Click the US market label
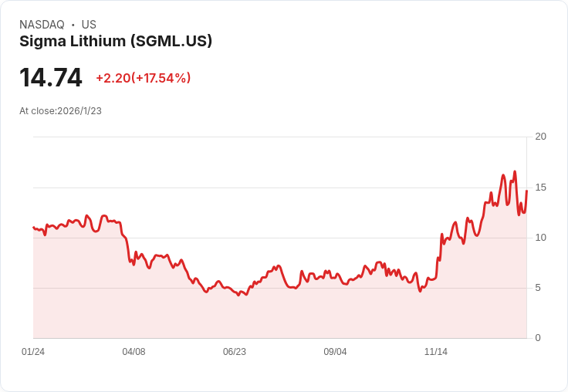The width and height of the screenshot is (568, 392). point(89,25)
